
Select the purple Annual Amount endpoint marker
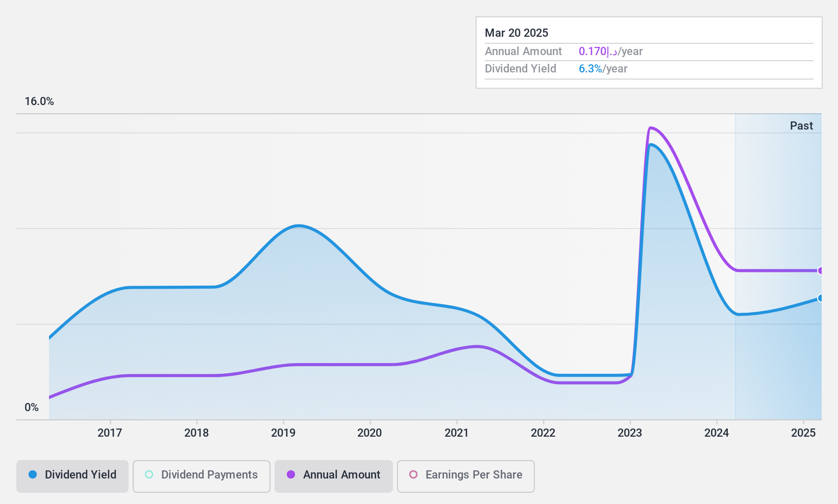pyautogui.click(x=820, y=271)
